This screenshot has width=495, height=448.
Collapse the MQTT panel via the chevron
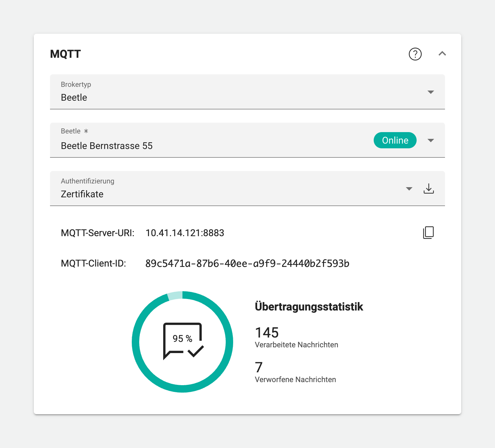(x=442, y=54)
